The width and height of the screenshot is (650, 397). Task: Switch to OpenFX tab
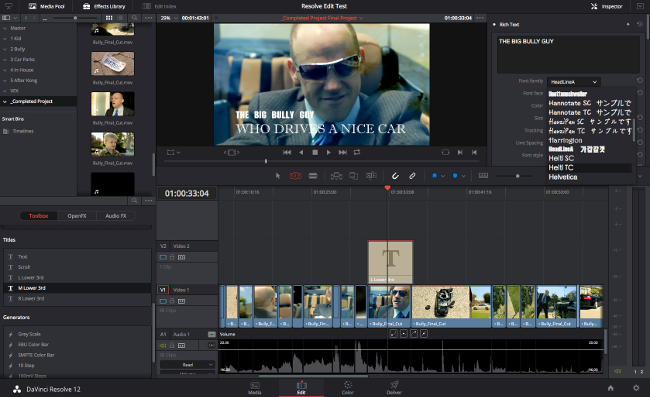pyautogui.click(x=77, y=216)
